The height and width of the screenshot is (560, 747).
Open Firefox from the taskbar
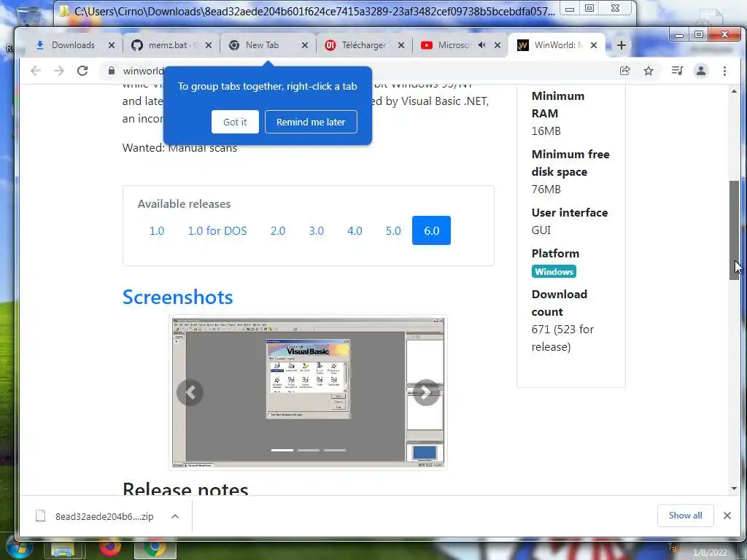[110, 548]
